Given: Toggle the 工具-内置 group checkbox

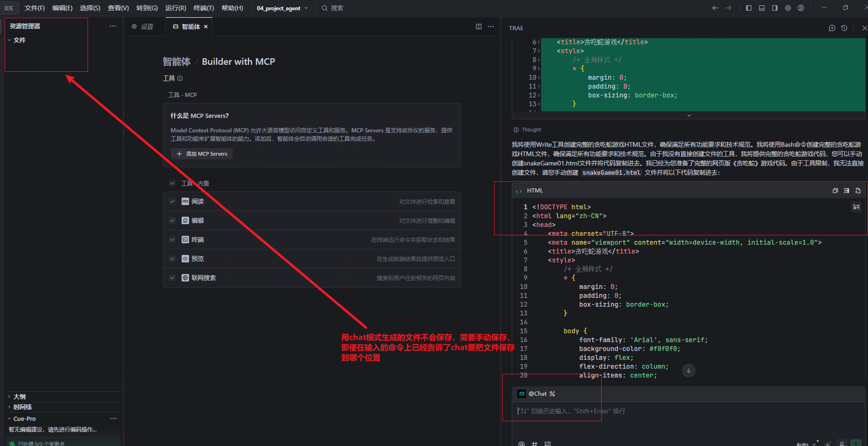Looking at the screenshot, I should coord(172,183).
